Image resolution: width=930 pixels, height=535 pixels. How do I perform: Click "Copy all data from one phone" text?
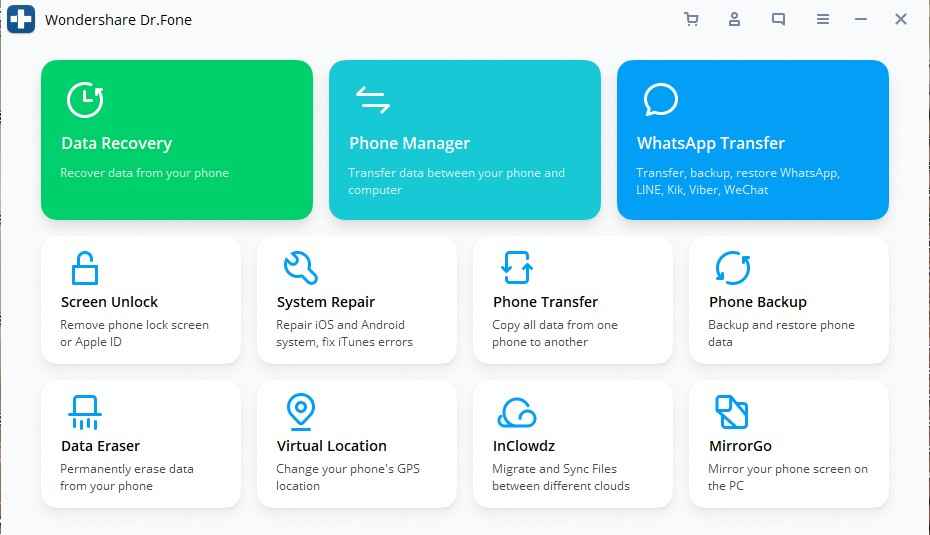coord(555,333)
